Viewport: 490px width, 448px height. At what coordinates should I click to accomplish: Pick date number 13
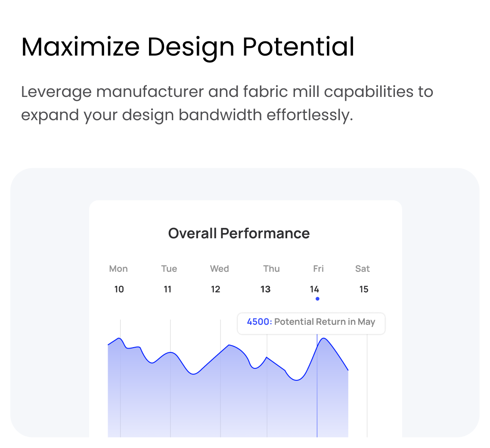(x=266, y=289)
